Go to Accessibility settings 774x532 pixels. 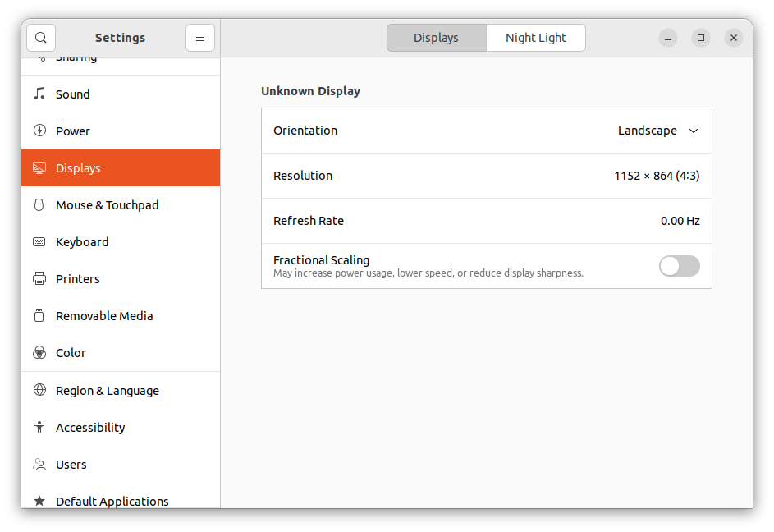tap(90, 428)
